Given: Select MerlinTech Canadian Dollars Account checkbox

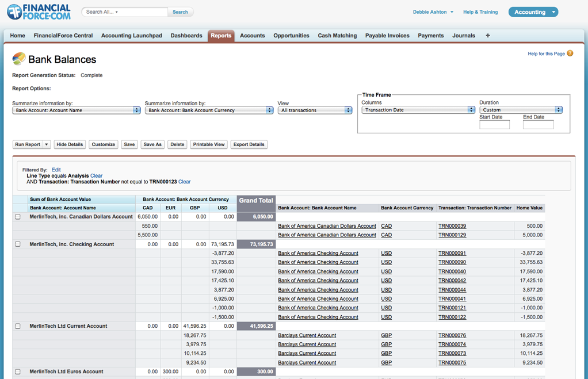Looking at the screenshot, I should (18, 217).
